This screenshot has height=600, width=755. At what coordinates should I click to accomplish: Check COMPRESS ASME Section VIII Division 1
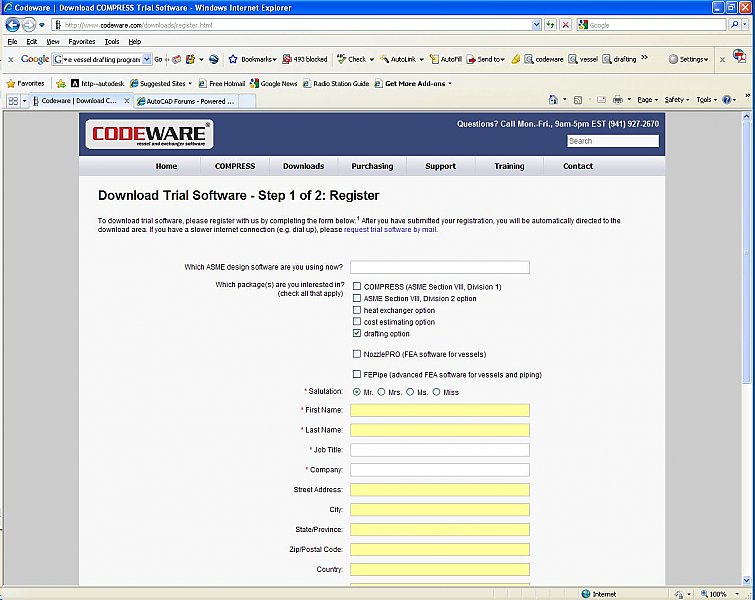pos(357,287)
